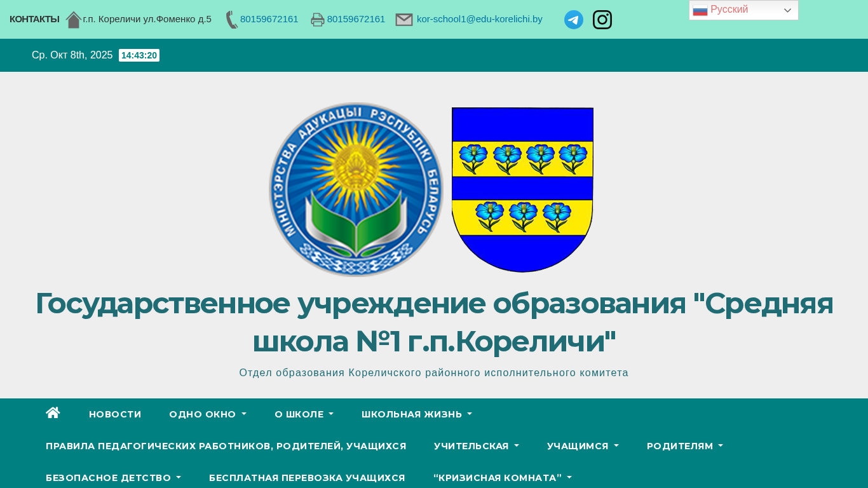The height and width of the screenshot is (488, 868).
Task: Click the КОНТАКТЫ label
Action: pos(34,19)
